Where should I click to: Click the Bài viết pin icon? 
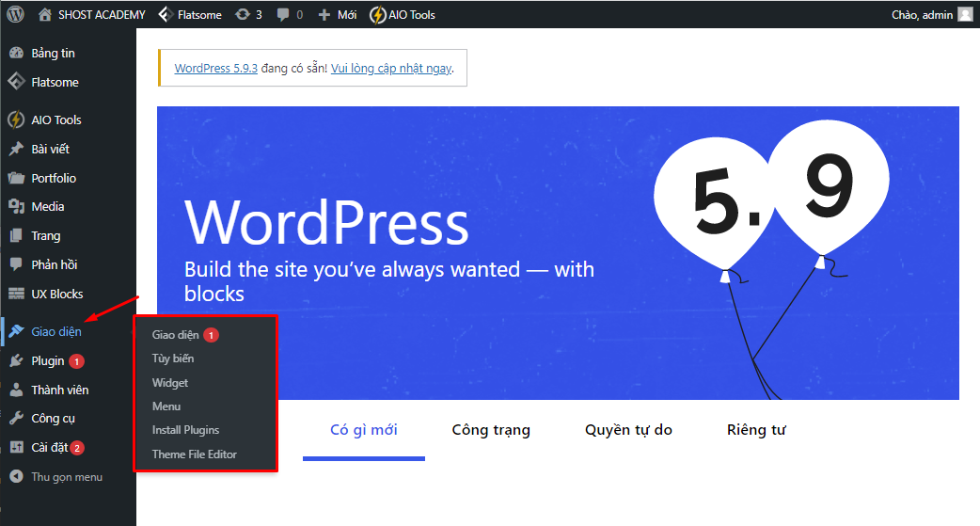(x=15, y=149)
